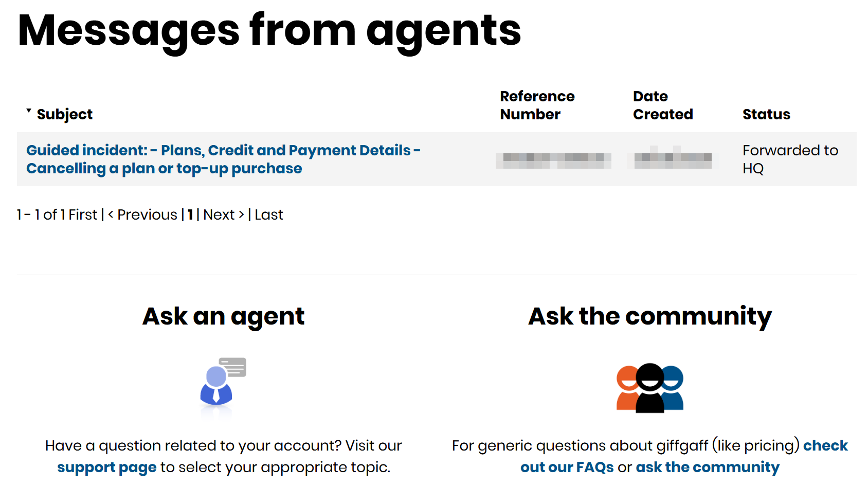Go to First page of messages

coord(83,214)
